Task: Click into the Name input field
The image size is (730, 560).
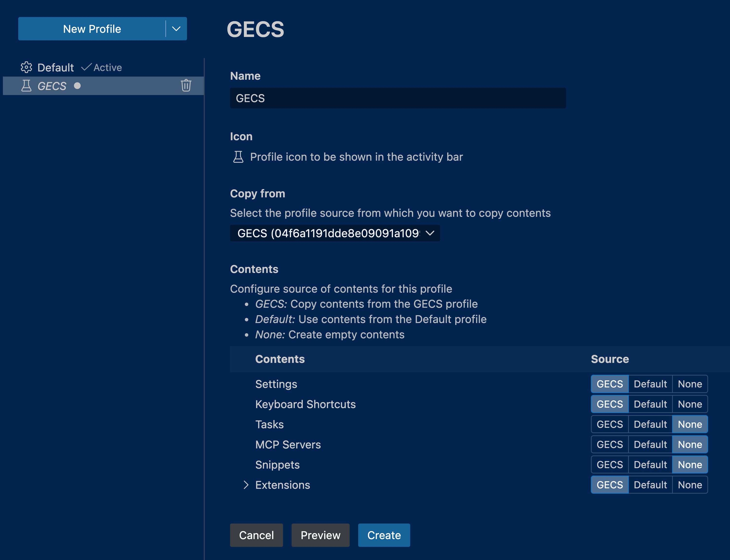Action: click(x=398, y=98)
